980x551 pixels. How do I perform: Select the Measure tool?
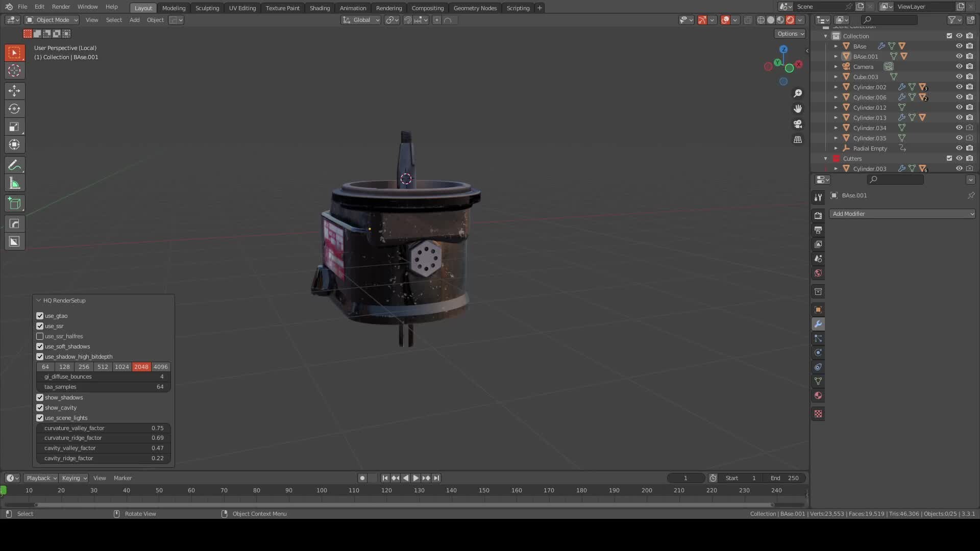pos(14,183)
